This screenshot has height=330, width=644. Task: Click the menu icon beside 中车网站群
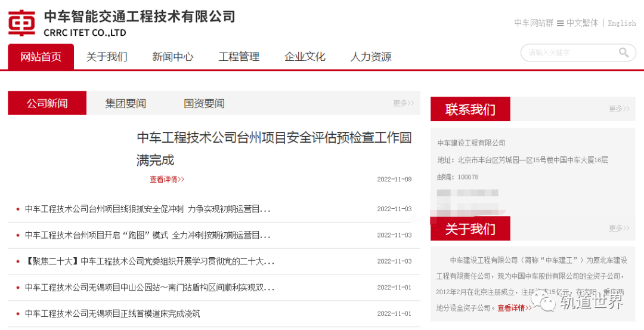(x=560, y=23)
